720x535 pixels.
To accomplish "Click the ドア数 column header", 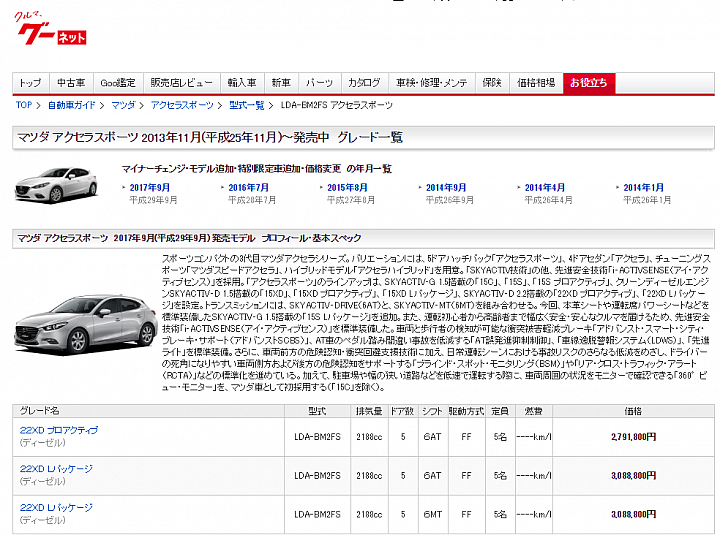I will 402,411.
